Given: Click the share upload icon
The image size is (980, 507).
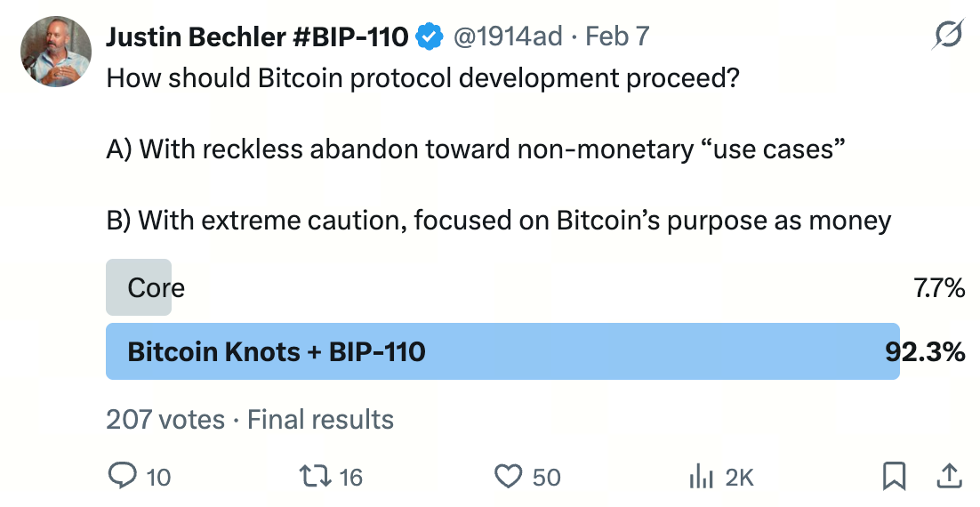Looking at the screenshot, I should pyautogui.click(x=948, y=477).
